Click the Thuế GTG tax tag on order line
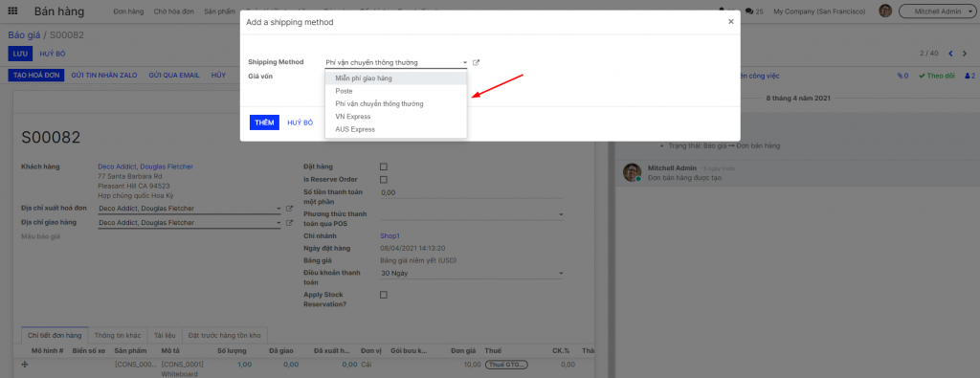 506,365
